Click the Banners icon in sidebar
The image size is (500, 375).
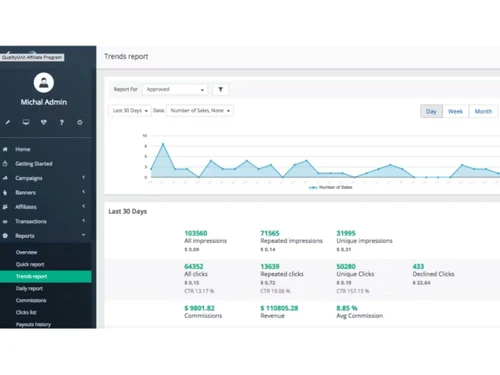5,192
